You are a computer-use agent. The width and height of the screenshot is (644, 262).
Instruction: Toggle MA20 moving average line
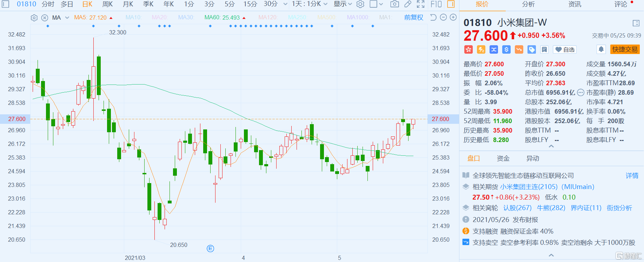coord(160,18)
